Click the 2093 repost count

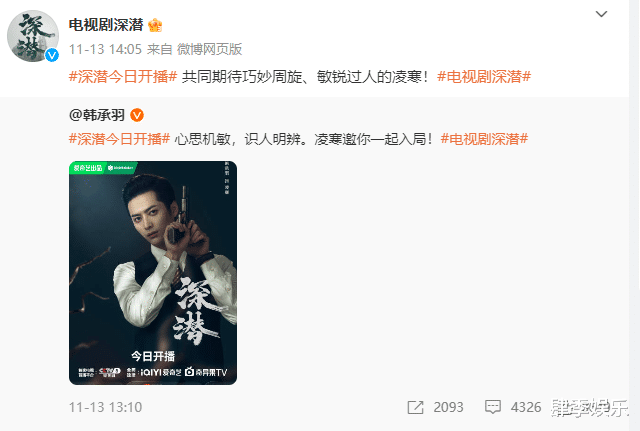[x=448, y=407]
